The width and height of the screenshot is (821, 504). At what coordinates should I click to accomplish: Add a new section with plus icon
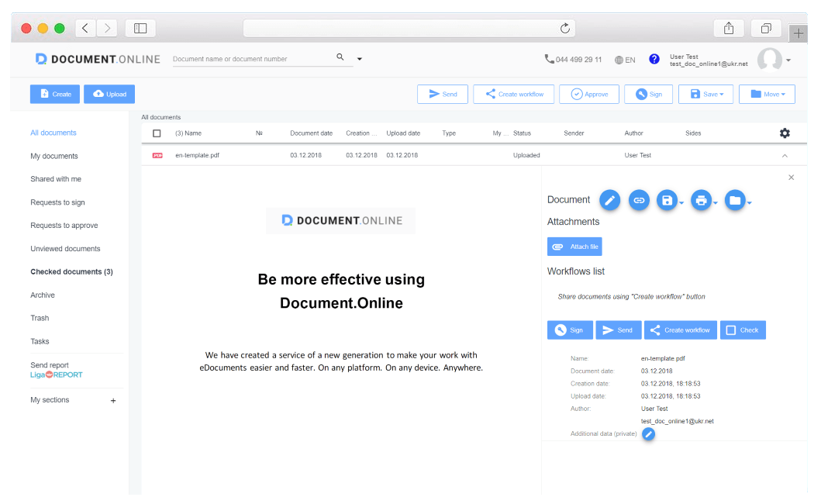[113, 401]
